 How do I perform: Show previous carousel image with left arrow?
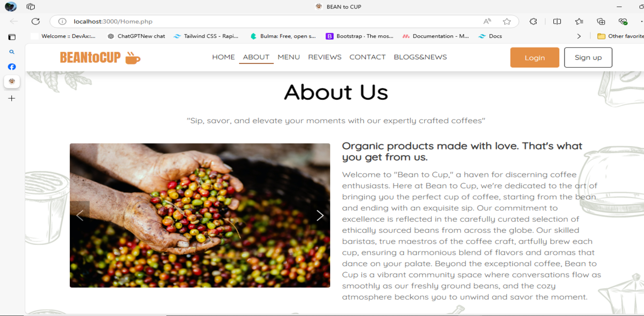coord(79,215)
